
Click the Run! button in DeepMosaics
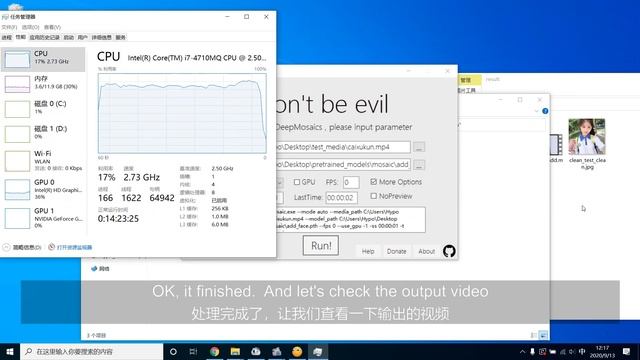click(321, 246)
